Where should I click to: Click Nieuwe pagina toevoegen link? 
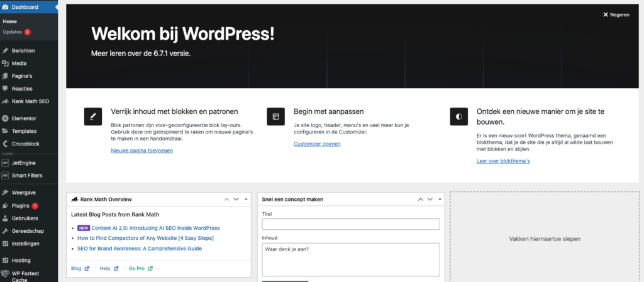(142, 150)
